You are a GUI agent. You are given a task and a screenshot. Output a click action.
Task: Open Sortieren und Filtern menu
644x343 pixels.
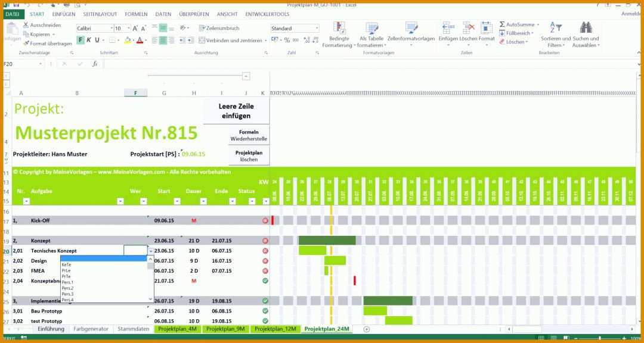tap(556, 35)
